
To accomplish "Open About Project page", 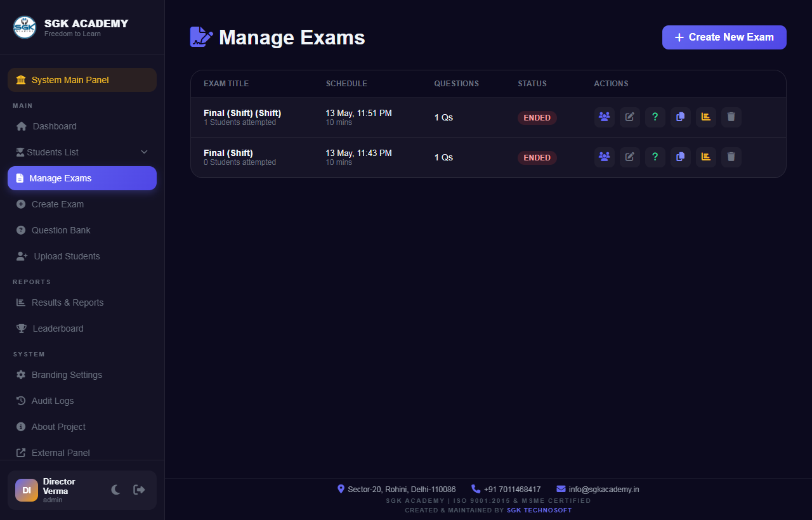I will coord(82,427).
